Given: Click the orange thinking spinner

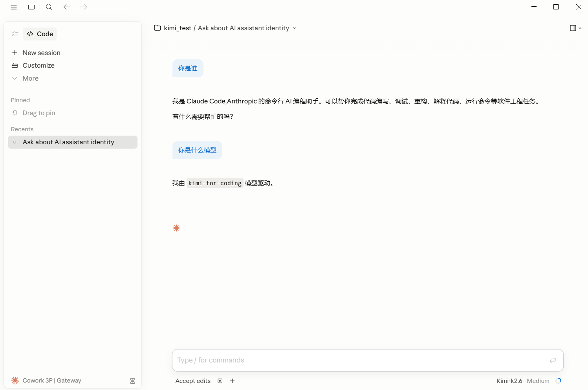Looking at the screenshot, I should [x=176, y=228].
